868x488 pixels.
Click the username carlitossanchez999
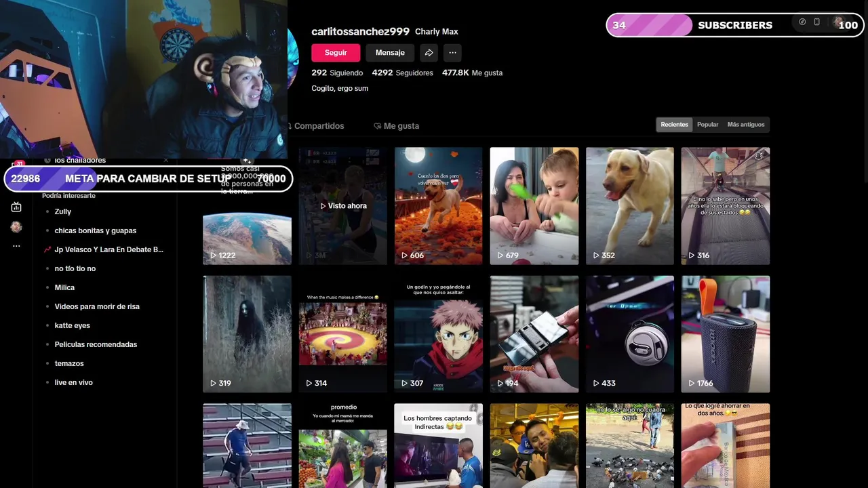tap(360, 31)
